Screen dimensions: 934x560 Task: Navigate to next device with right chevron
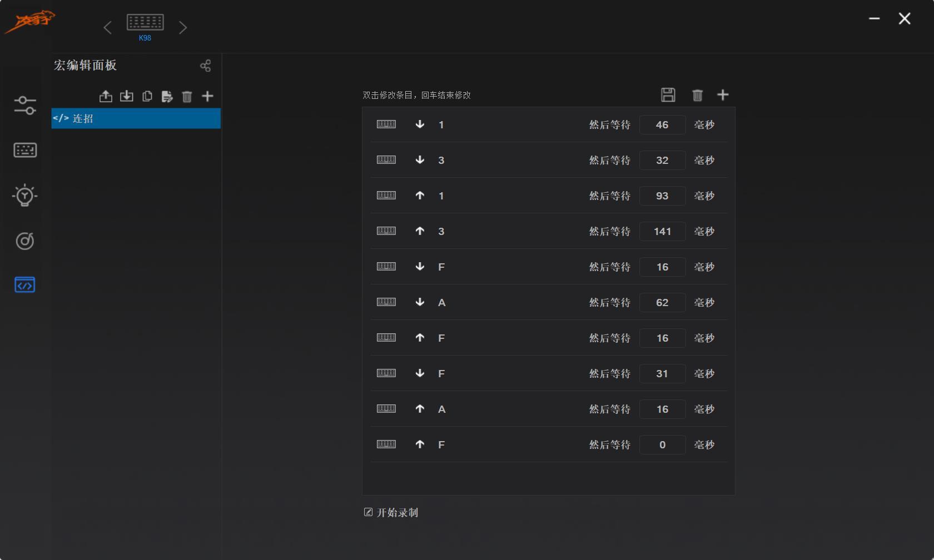[183, 27]
